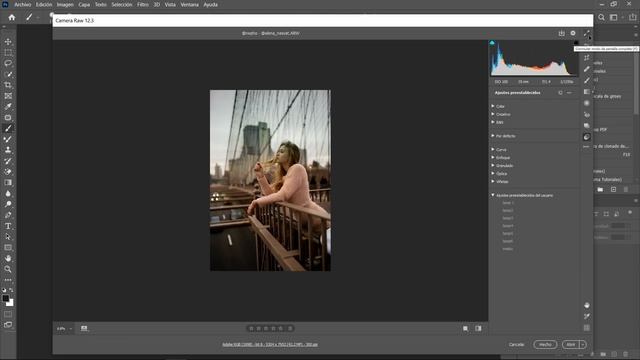The width and height of the screenshot is (640, 360).
Task: Open the Abrir button dropdown arrow
Action: [583, 344]
